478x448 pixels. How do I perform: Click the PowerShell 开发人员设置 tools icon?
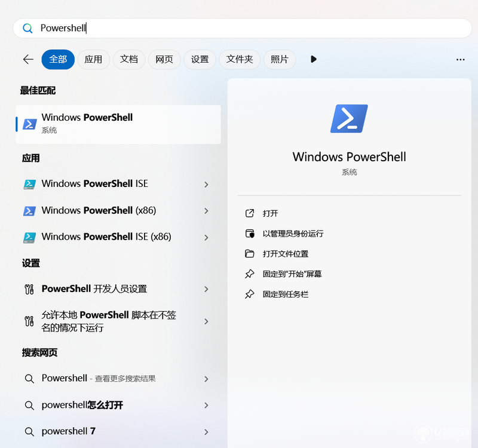coord(29,289)
